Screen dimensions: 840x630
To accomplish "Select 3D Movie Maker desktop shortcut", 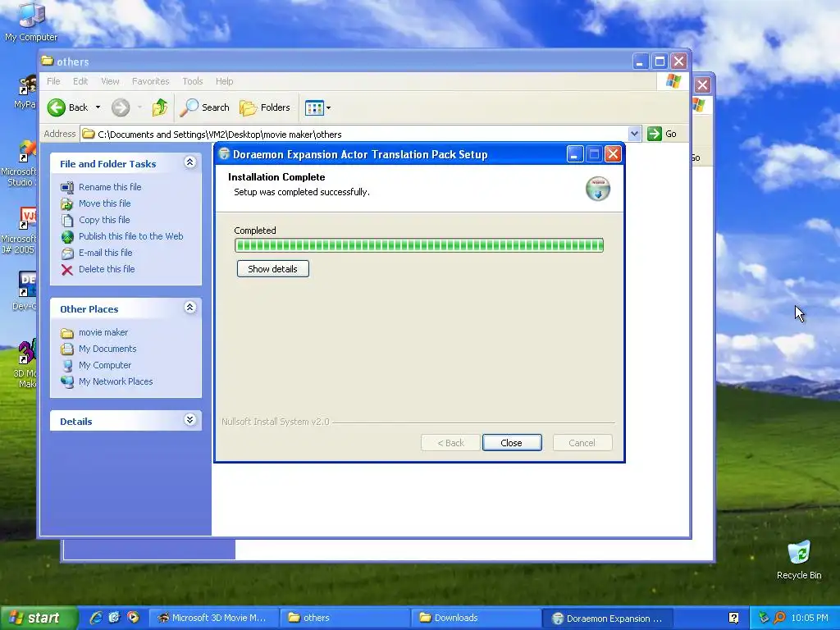I will [x=25, y=363].
